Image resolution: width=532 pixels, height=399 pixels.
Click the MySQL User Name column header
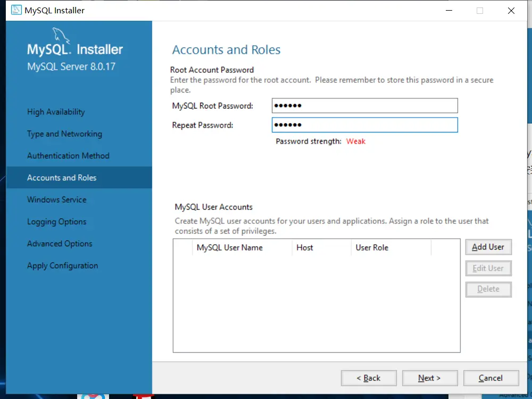pyautogui.click(x=242, y=248)
